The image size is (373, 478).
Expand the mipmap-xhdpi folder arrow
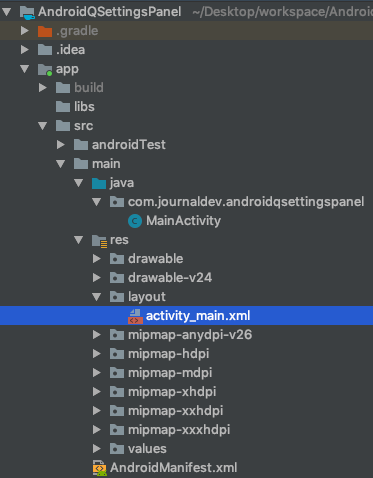[x=97, y=392]
